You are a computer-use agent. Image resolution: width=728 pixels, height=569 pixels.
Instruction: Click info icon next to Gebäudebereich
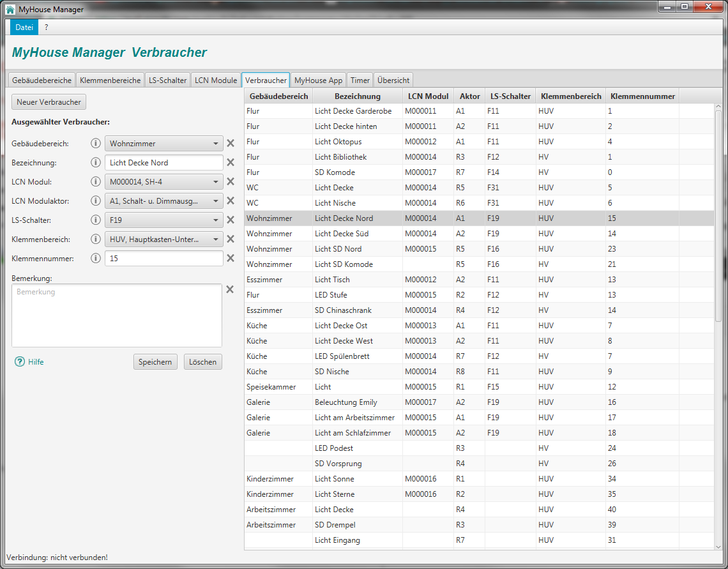[96, 144]
